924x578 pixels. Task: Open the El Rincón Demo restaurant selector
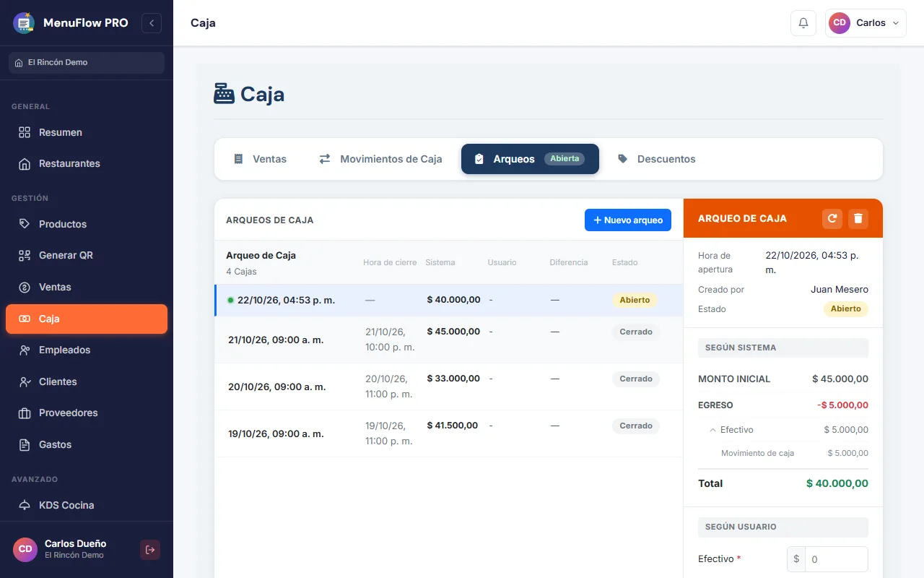pos(87,63)
